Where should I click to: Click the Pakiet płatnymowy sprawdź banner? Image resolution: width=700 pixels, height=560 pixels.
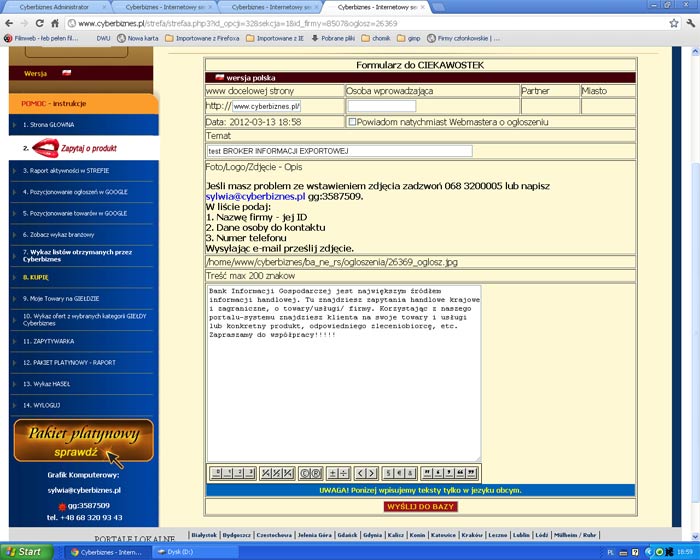83,441
